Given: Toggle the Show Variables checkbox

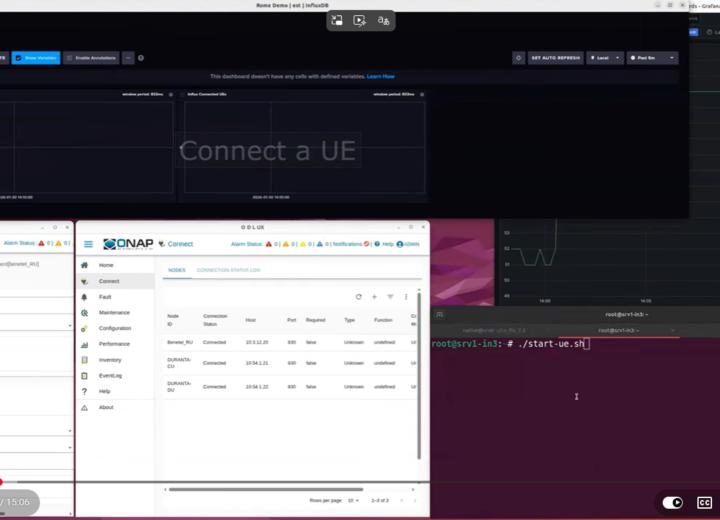Looking at the screenshot, I should pyautogui.click(x=35, y=58).
